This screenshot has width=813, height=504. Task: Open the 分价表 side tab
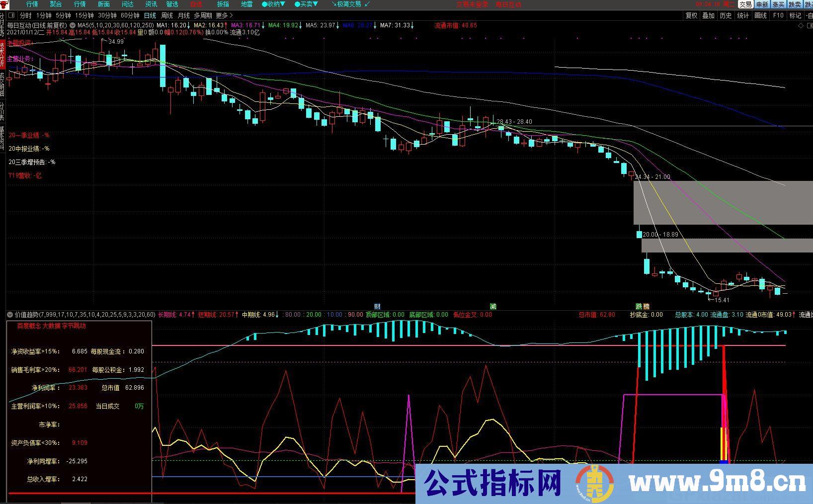[2, 111]
